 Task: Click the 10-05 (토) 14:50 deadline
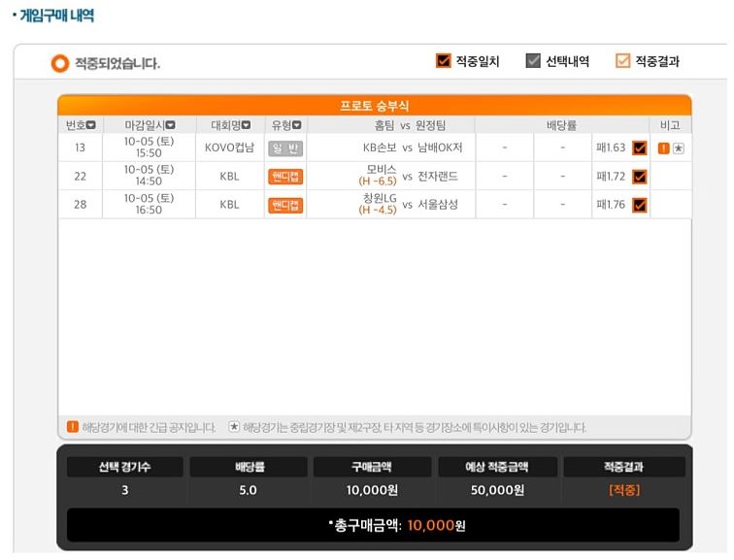click(149, 176)
